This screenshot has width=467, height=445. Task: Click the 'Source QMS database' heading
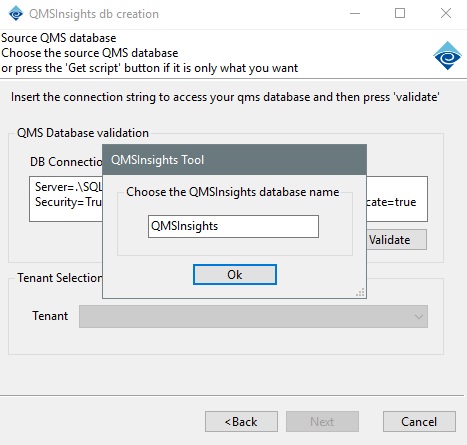(59, 38)
